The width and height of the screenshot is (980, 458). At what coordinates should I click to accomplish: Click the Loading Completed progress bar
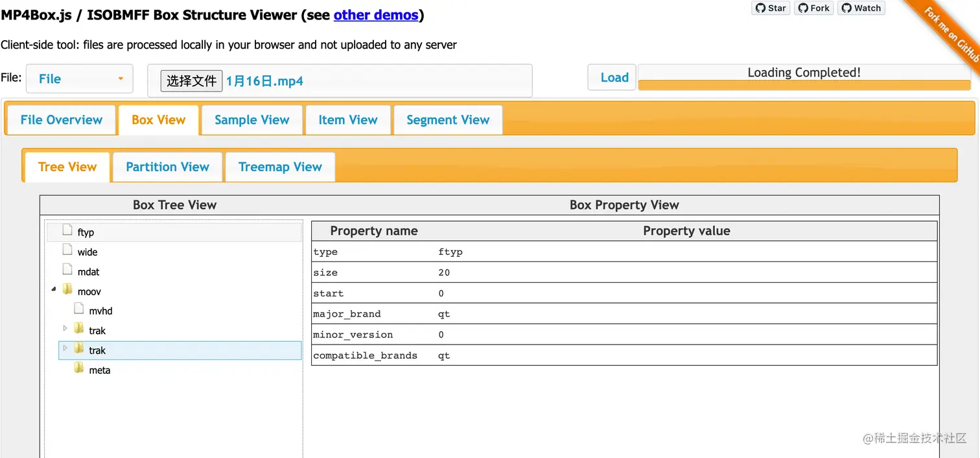(804, 77)
